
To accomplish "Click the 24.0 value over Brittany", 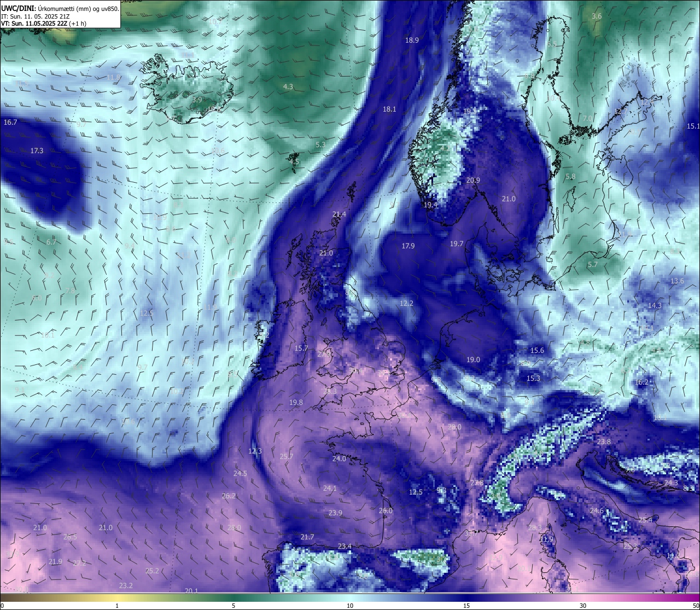I will coord(339,459).
